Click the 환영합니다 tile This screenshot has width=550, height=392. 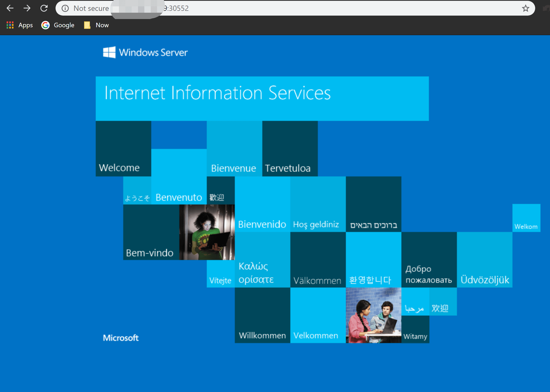tap(374, 260)
